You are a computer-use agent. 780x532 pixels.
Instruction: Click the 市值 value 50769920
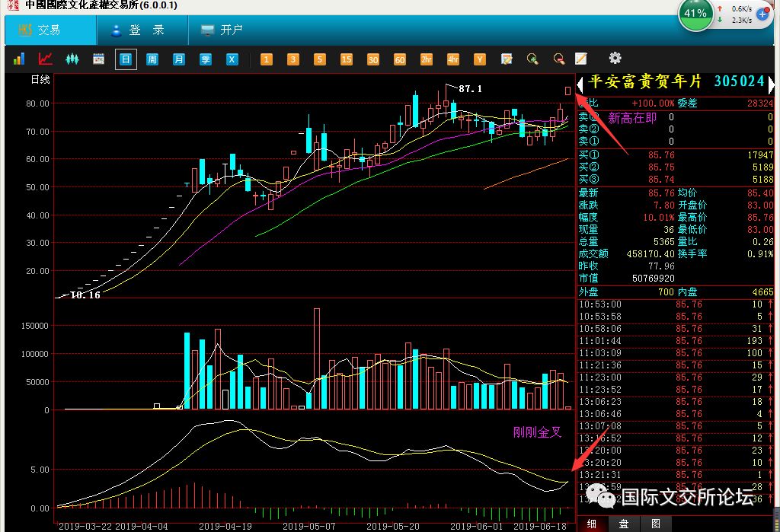pyautogui.click(x=653, y=279)
